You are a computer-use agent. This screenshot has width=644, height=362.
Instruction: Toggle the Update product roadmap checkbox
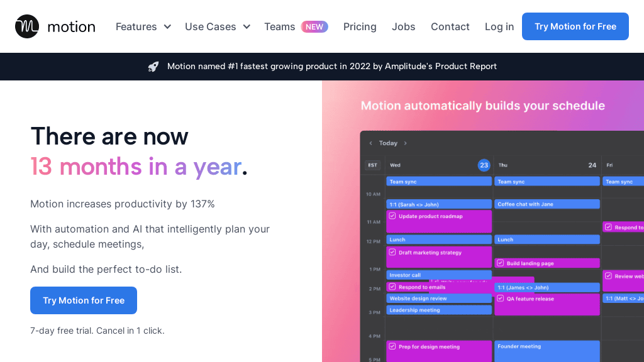tap(391, 216)
